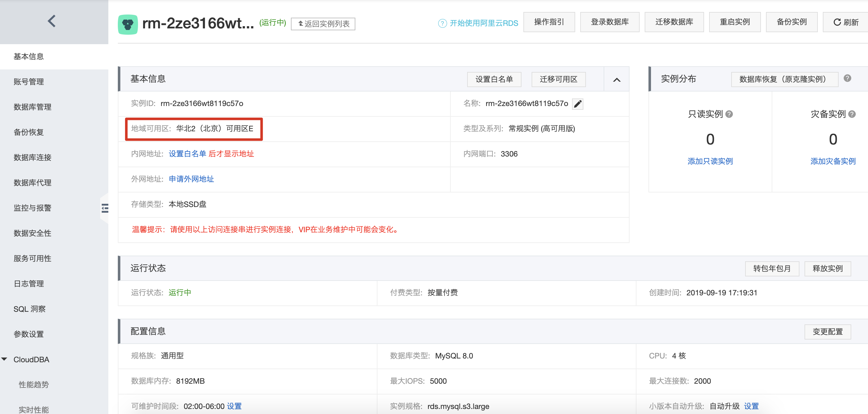This screenshot has height=414, width=868.
Task: Click the pencil icon to edit instance name
Action: coord(577,104)
